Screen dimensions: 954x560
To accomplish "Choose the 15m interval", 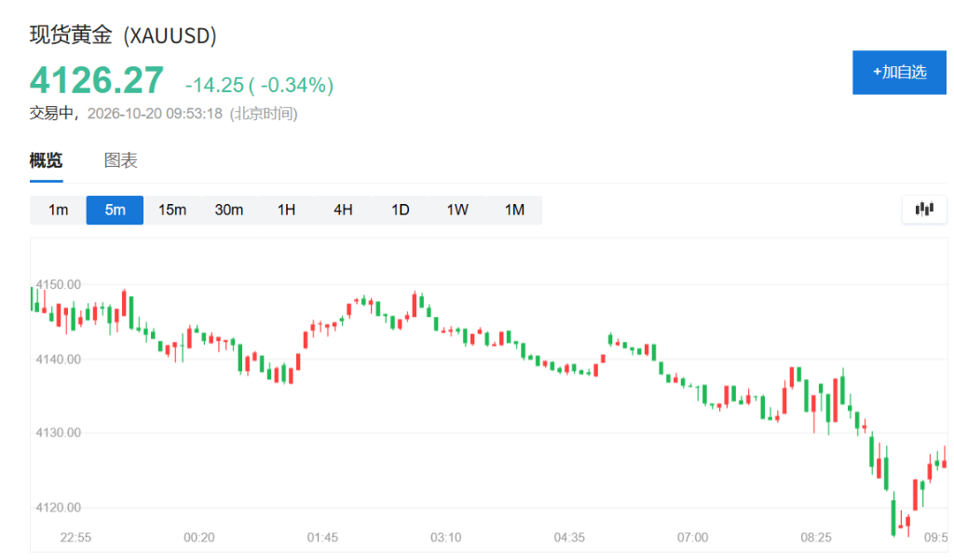I will (172, 210).
